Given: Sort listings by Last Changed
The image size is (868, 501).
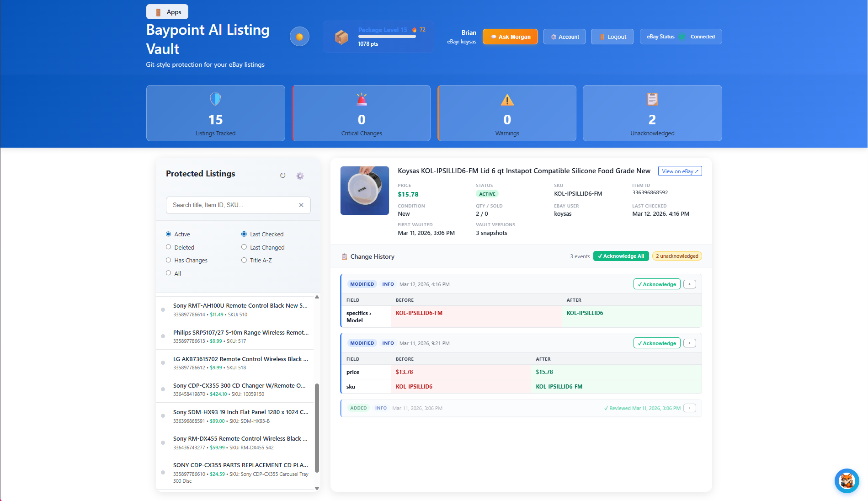Looking at the screenshot, I should (x=244, y=247).
